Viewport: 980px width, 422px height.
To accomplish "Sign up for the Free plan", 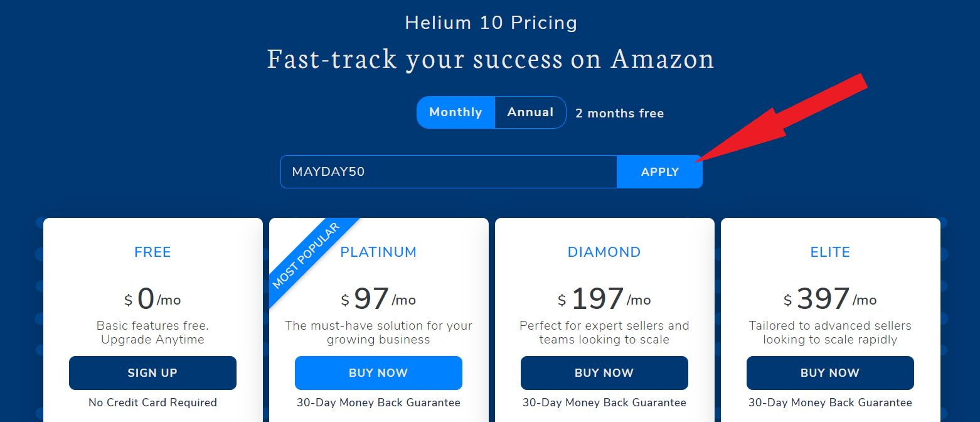I will tap(152, 372).
